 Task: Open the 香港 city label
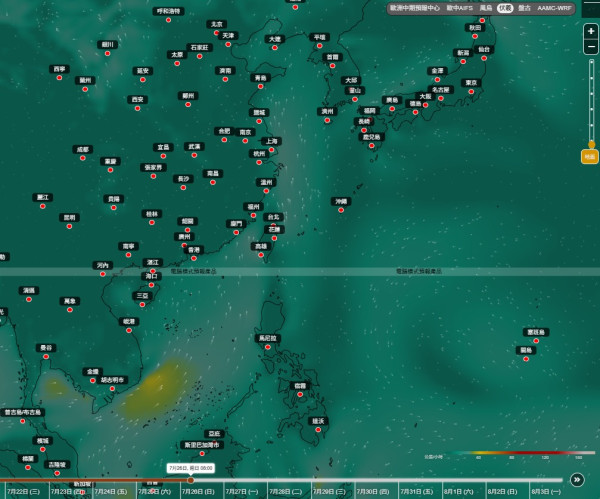click(x=194, y=250)
